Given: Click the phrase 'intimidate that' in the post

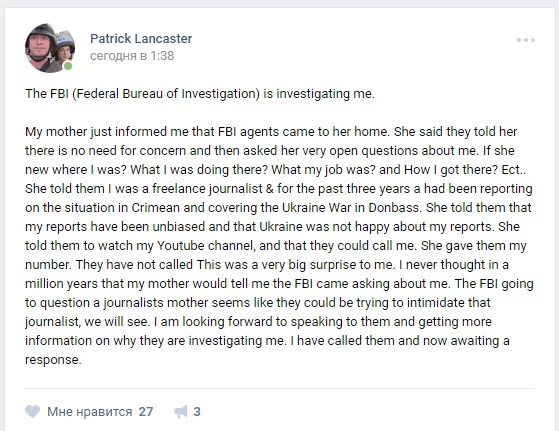Looking at the screenshot, I should point(449,303).
